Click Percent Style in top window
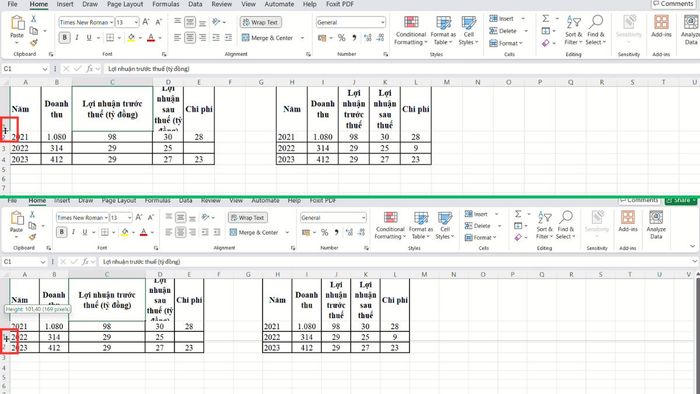The image size is (700, 394). coord(342,38)
